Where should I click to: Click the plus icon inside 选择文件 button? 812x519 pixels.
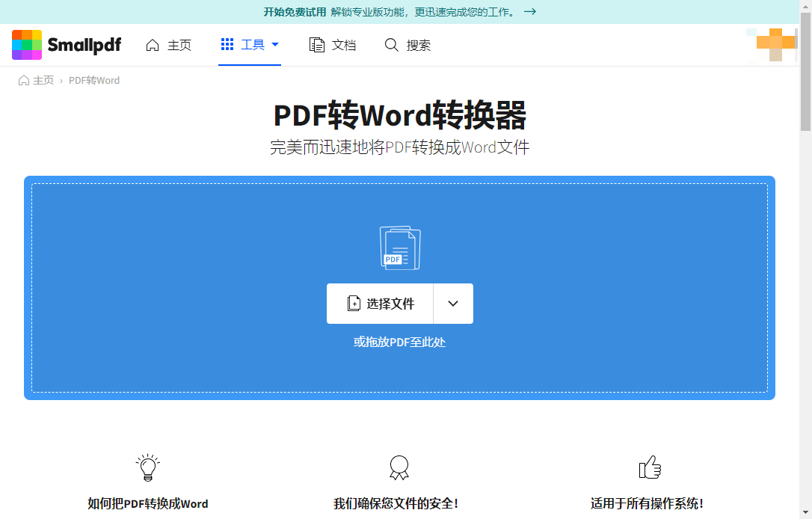(354, 303)
